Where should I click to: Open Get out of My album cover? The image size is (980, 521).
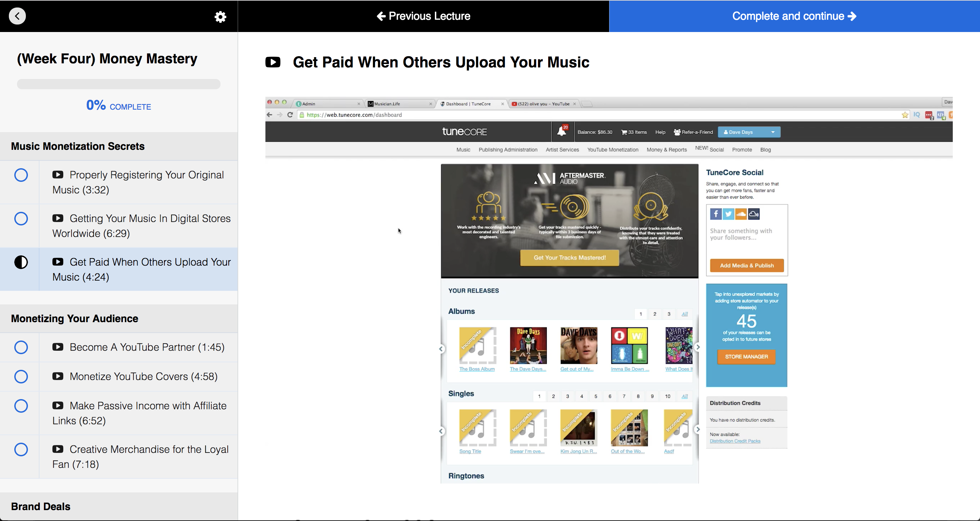578,345
